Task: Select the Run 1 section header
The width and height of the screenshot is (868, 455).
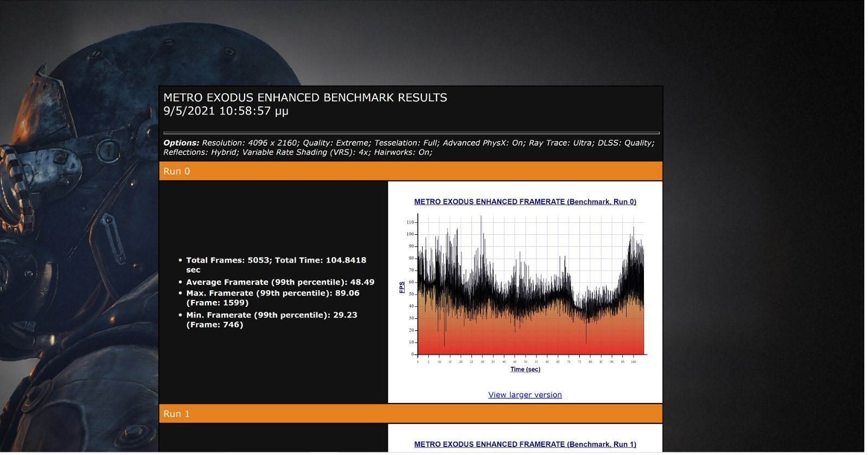Action: point(411,414)
